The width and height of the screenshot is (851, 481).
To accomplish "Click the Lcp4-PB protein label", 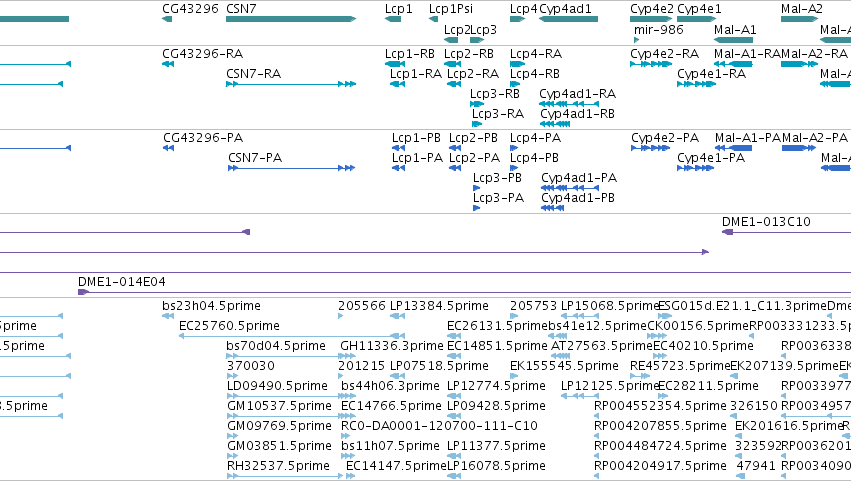I will click(534, 158).
